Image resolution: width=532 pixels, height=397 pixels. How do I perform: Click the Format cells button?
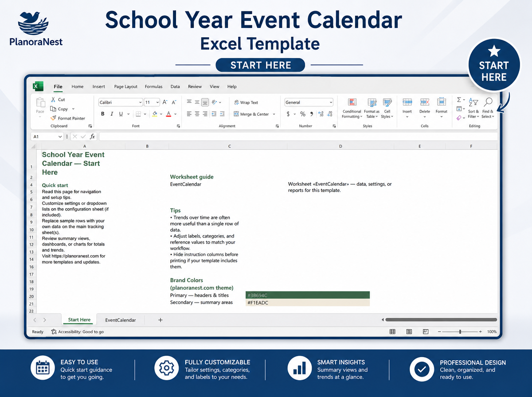[x=442, y=108]
